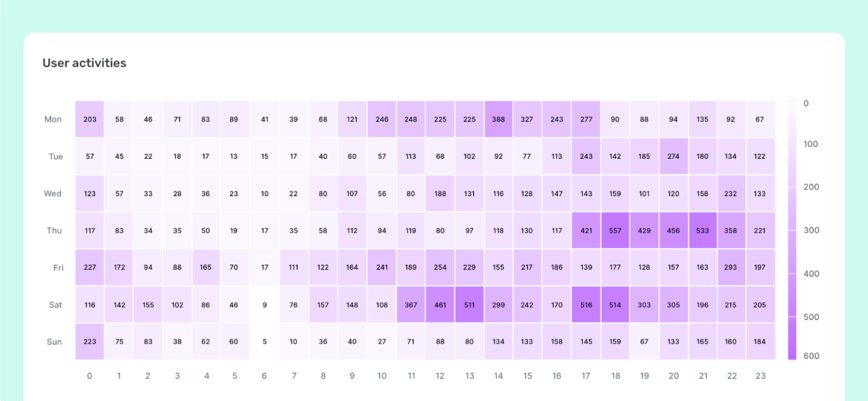Click the Wednesday cell showing 232

(x=732, y=194)
